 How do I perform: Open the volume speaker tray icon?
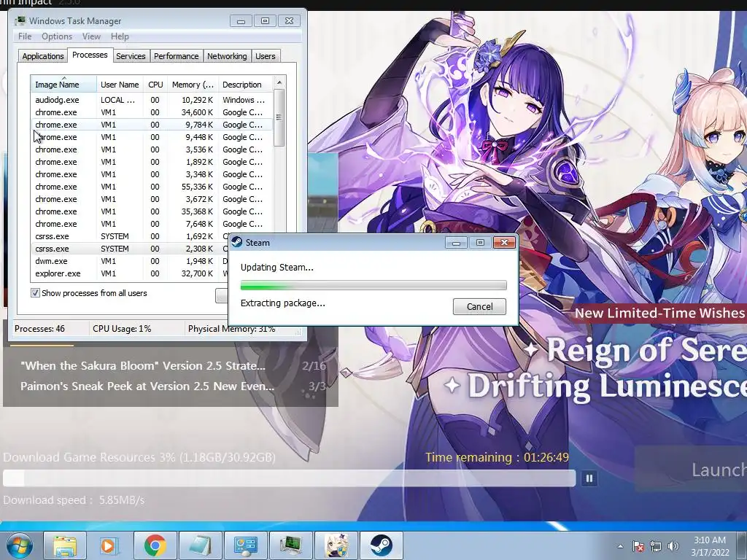click(x=673, y=546)
